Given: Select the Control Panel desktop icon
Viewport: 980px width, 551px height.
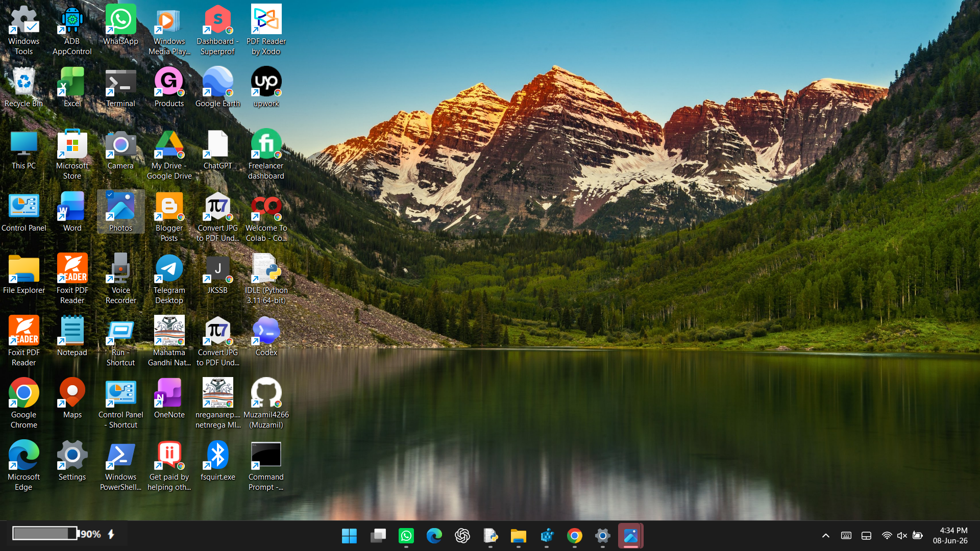Looking at the screenshot, I should [x=23, y=212].
